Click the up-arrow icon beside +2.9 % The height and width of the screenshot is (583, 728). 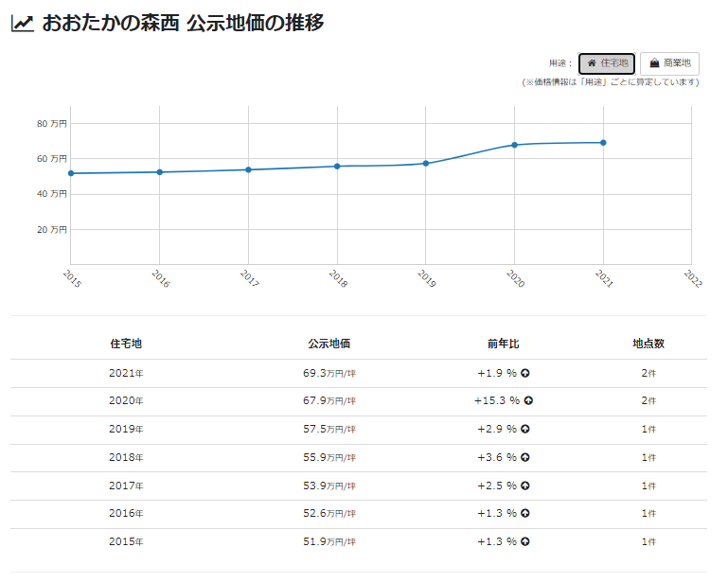tap(525, 429)
